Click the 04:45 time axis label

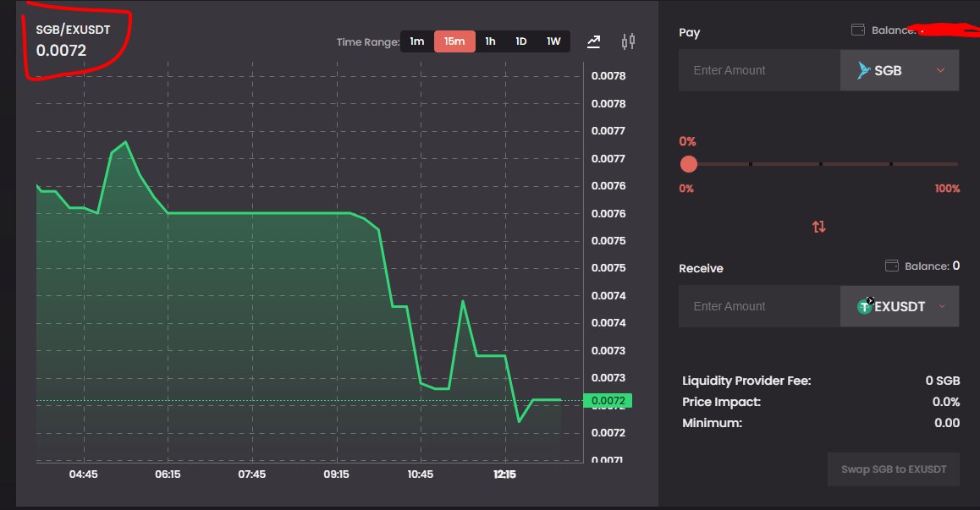pos(83,474)
